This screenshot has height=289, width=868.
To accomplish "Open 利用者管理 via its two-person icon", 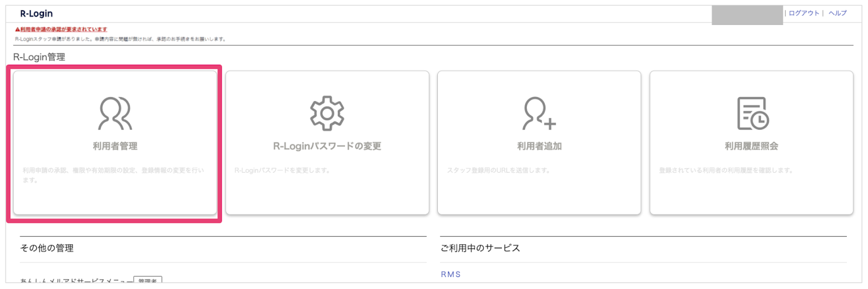I will 115,113.
